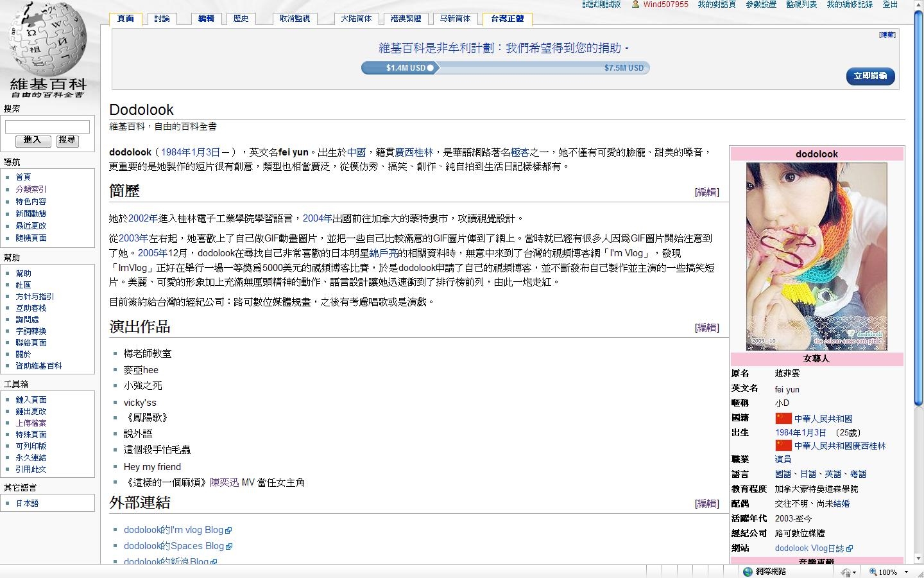Click external link icon after I'm vlog Blog
The width and height of the screenshot is (924, 578).
[228, 530]
